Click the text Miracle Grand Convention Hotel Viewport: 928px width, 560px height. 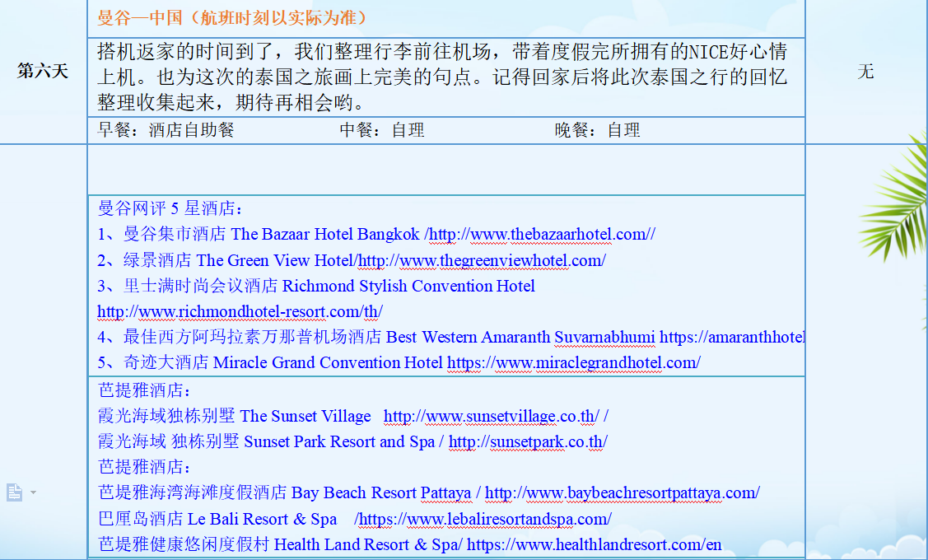click(328, 362)
